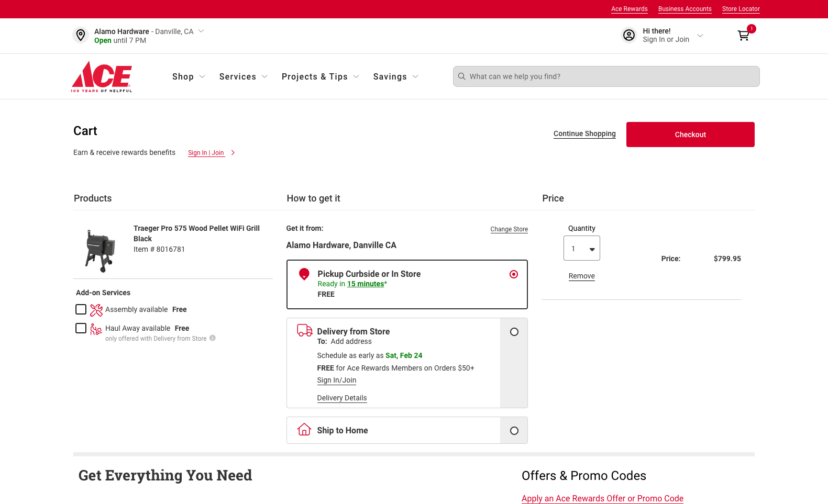Enable the Assembly available checkbox
This screenshot has height=504, width=828.
pos(81,309)
